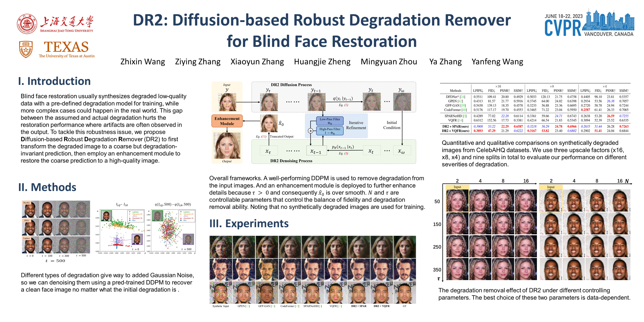Click the III. Experiments heading
This screenshot has height=322, width=644.
coord(249,224)
